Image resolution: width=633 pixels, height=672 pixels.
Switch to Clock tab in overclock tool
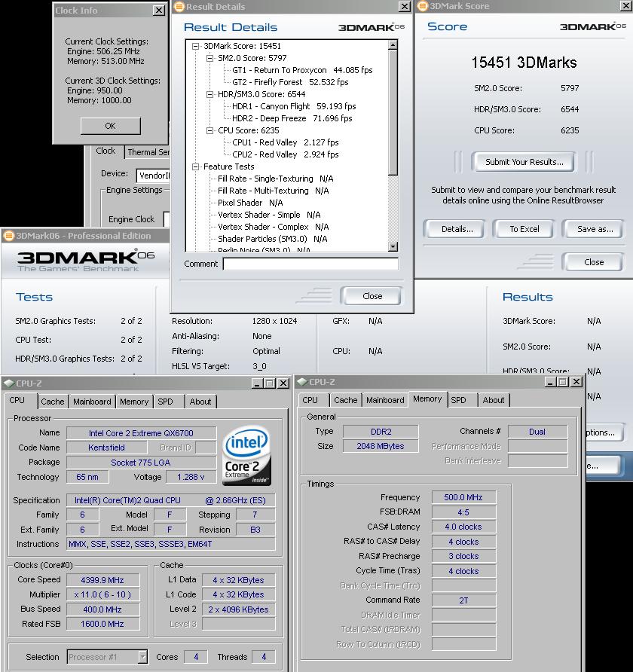[x=105, y=151]
